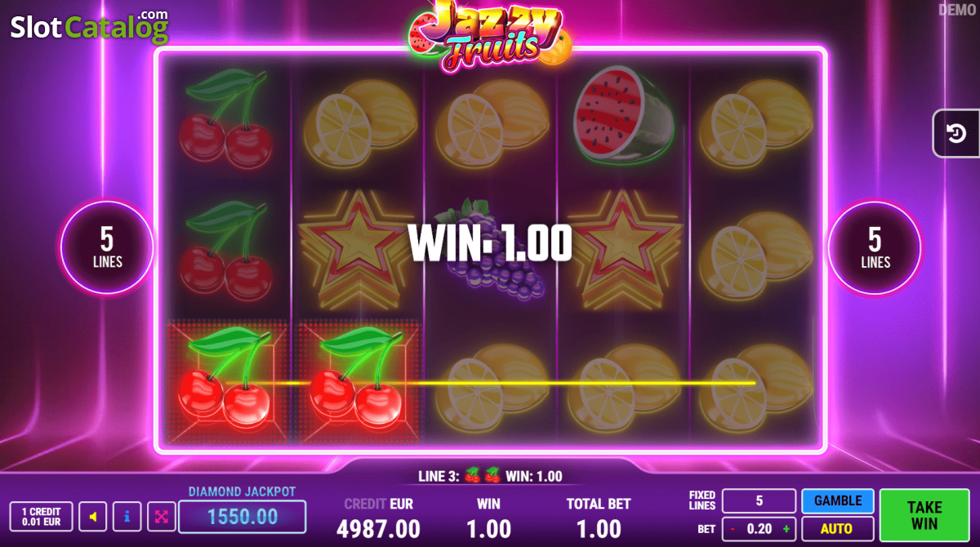Screen dimensions: 980x547
Task: Mute the game sound with speaker icon
Action: pos(93,517)
